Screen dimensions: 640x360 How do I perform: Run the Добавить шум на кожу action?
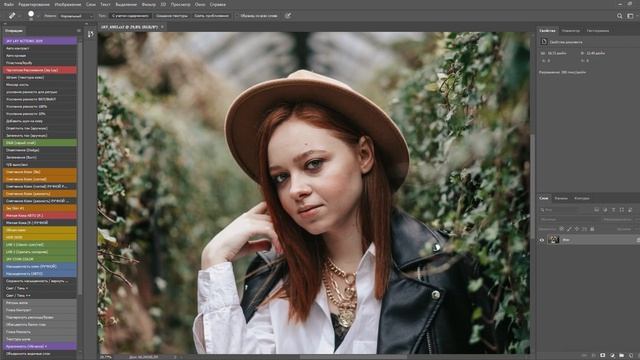(x=40, y=121)
